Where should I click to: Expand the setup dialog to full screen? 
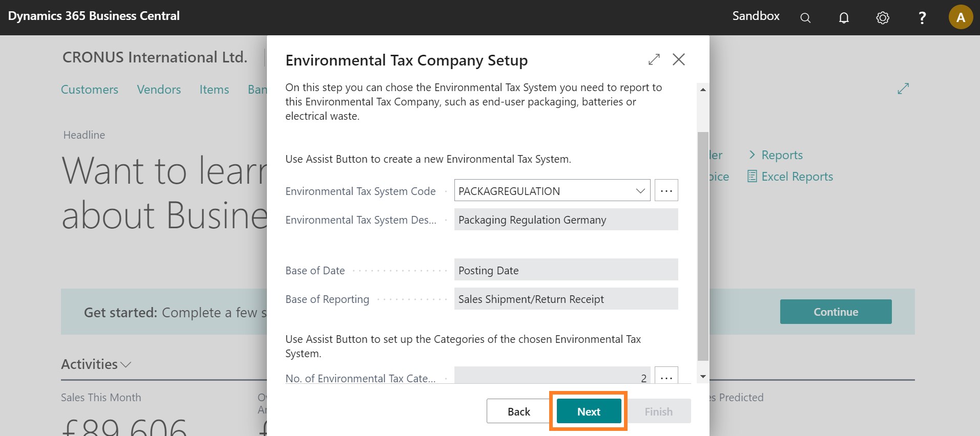click(x=654, y=59)
